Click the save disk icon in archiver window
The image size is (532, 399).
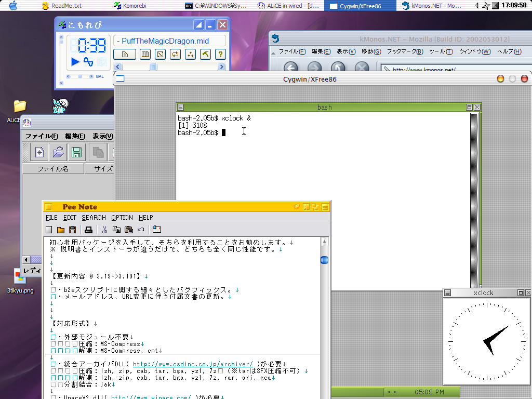pyautogui.click(x=77, y=152)
